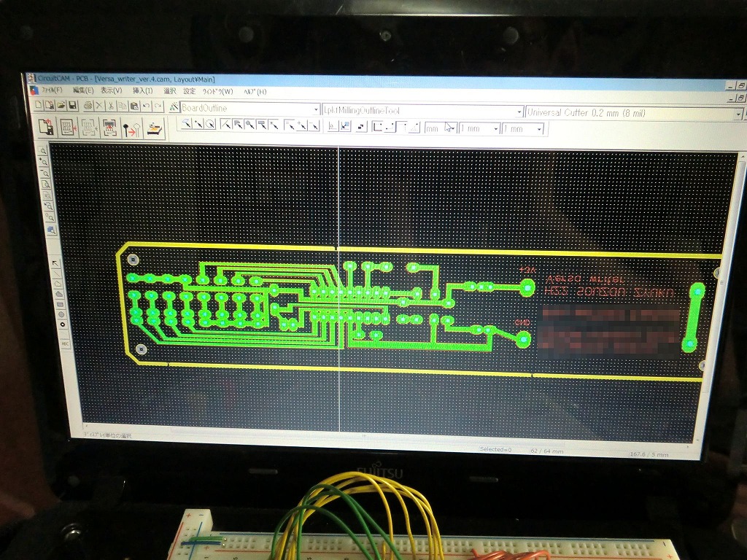Click the Zoom page overview icon
The height and width of the screenshot is (560, 747).
coord(46,184)
